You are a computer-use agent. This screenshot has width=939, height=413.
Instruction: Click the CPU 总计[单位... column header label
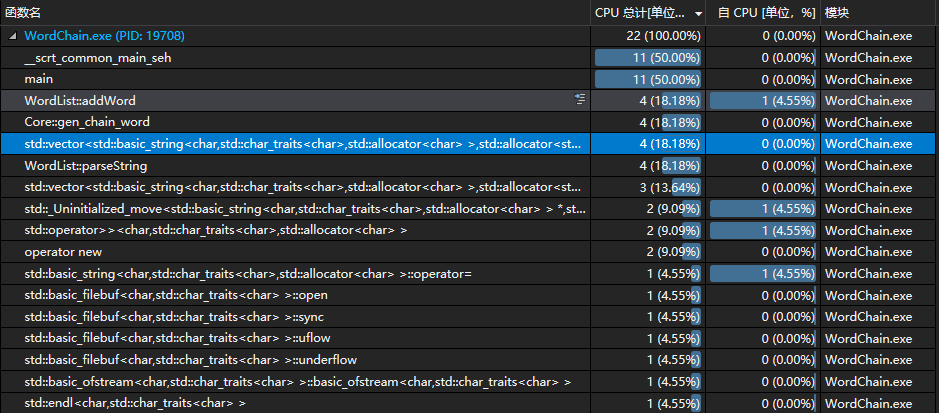(641, 13)
